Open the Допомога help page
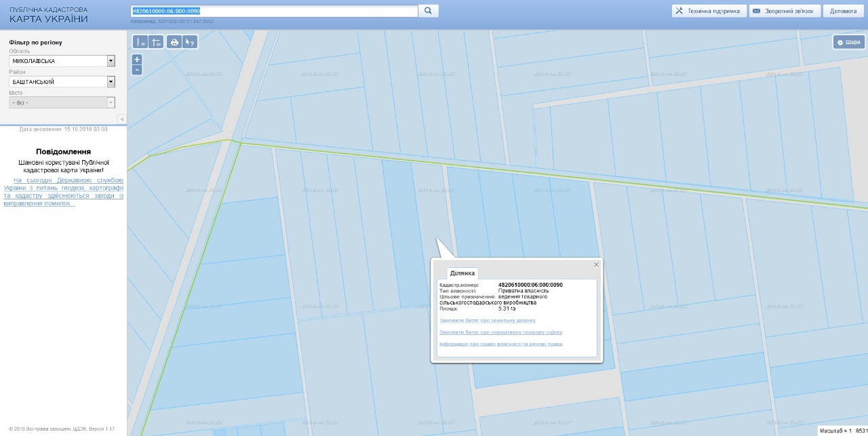 click(x=844, y=11)
